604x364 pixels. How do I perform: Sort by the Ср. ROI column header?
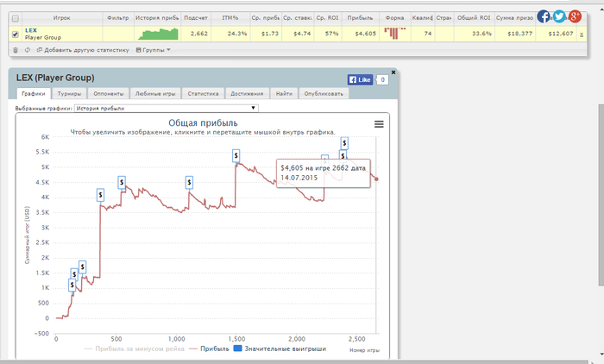coord(327,18)
